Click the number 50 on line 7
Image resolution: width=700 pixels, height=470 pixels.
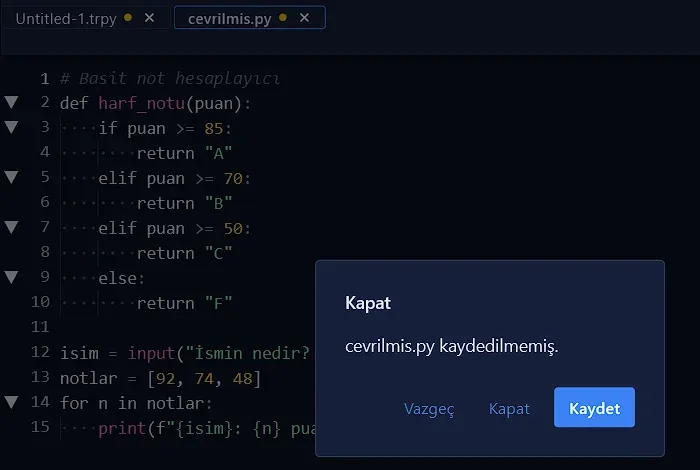click(x=233, y=229)
